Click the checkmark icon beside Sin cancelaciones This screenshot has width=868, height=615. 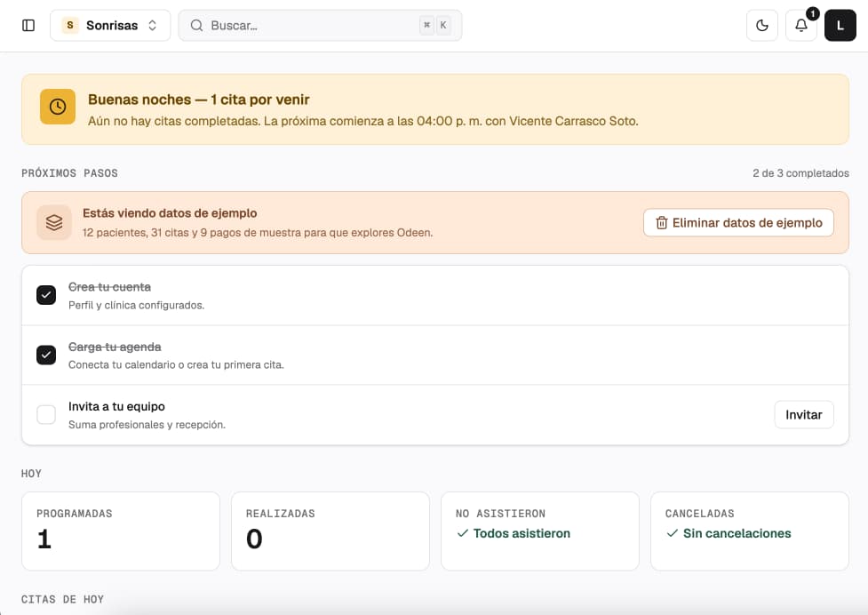pos(673,533)
